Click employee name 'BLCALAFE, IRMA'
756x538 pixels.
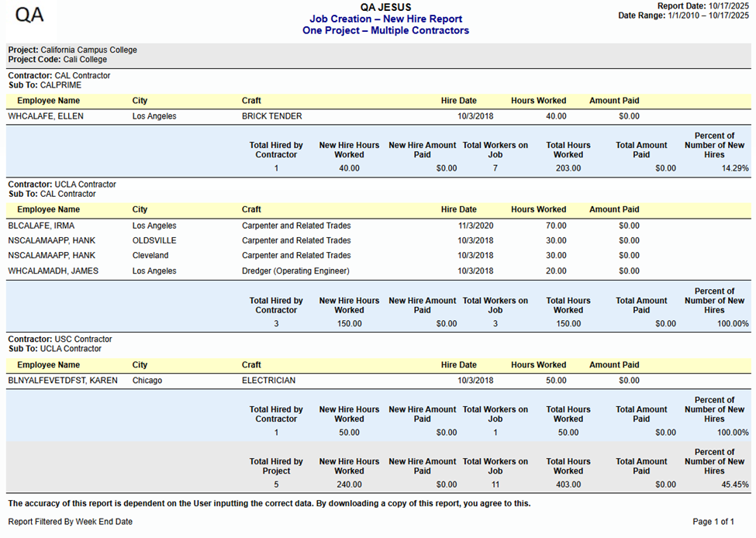[41, 226]
